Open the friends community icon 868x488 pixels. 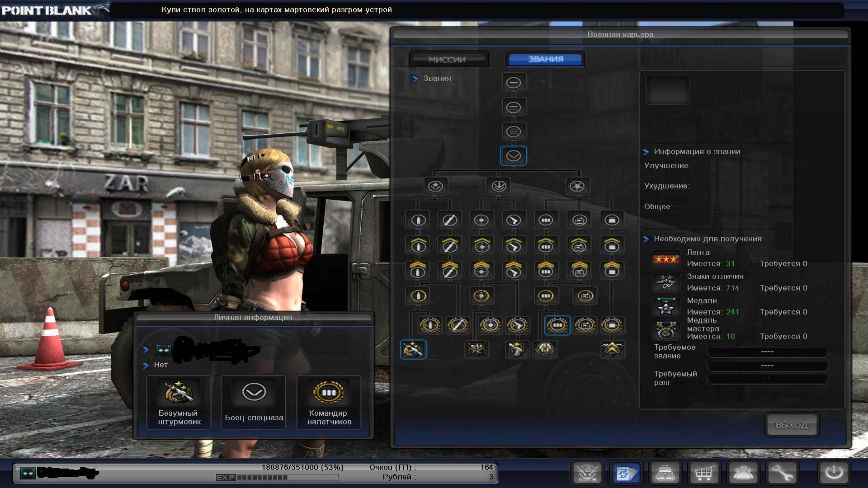tap(743, 473)
